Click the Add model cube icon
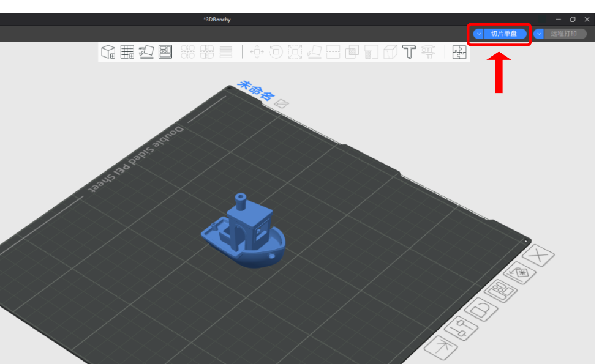The image size is (610, 364). point(108,51)
